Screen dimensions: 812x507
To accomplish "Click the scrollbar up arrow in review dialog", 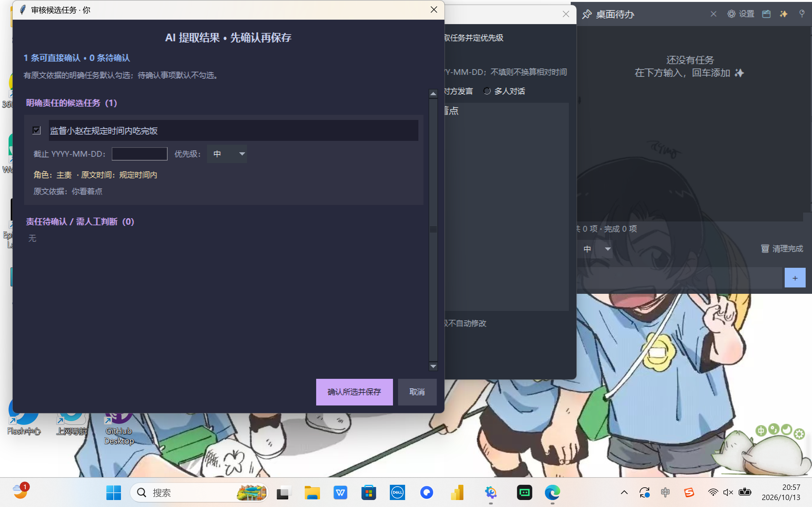I will tap(433, 94).
